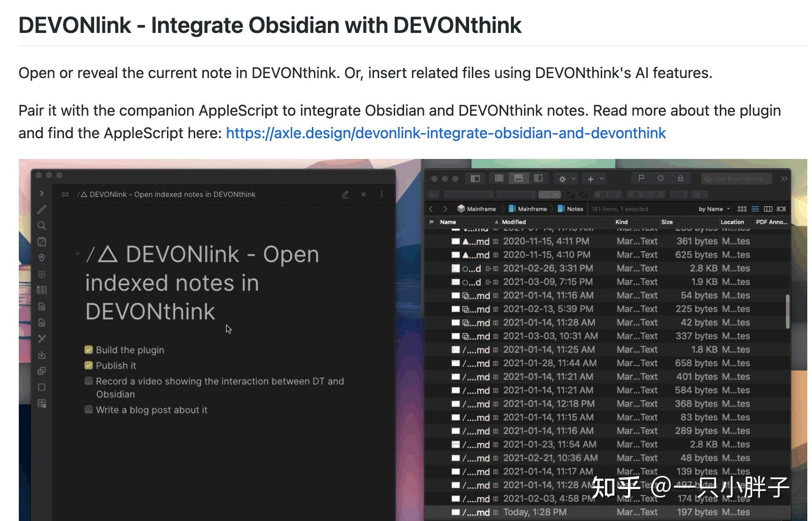This screenshot has width=812, height=521.
Task: Click the random note dice icon in Obsidian
Action: pyautogui.click(x=41, y=241)
